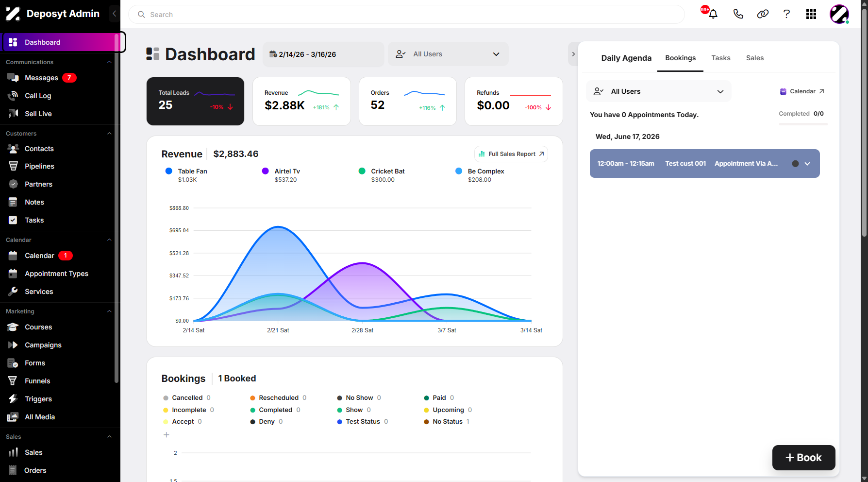Click the plus icon to add a booking status
Image resolution: width=868 pixels, height=482 pixels.
[x=166, y=435]
